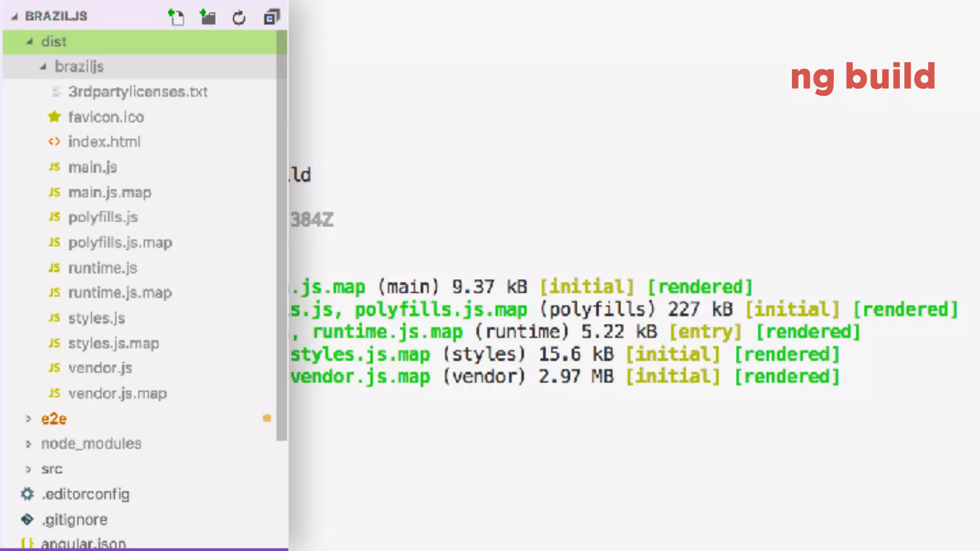Select the e2e folder

point(54,419)
